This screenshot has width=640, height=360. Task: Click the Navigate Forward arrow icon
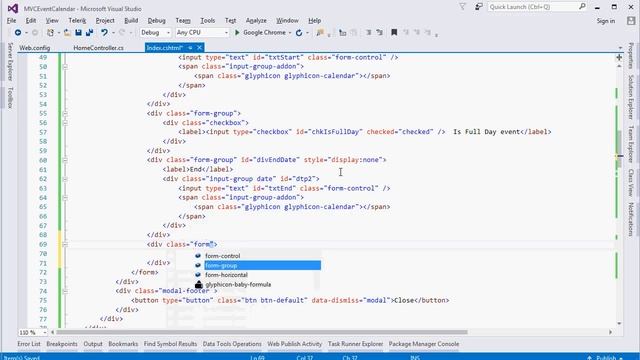35,33
